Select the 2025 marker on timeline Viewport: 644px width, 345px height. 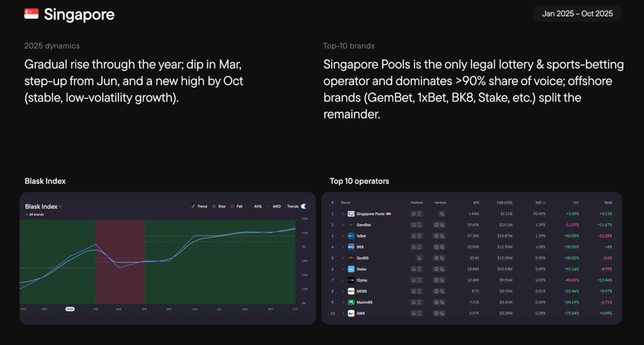pyautogui.click(x=70, y=309)
